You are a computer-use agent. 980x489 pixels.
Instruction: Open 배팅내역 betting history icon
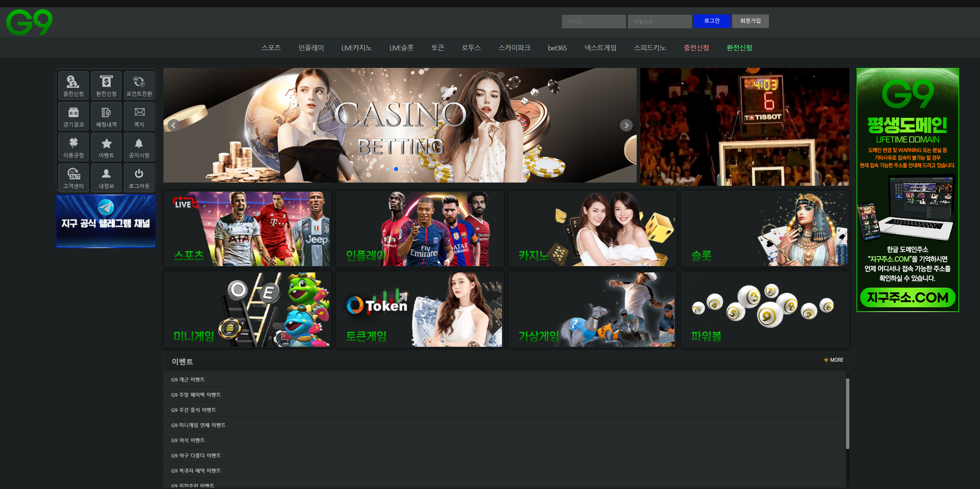click(106, 116)
